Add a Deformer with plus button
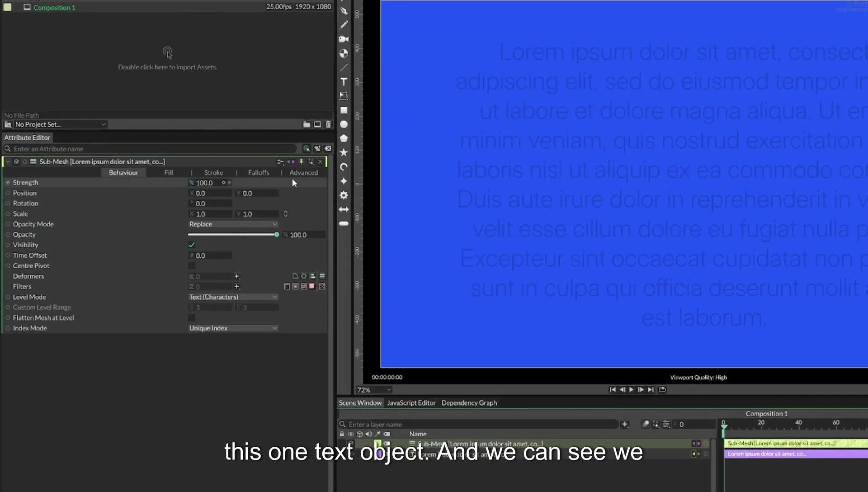The image size is (868, 492). click(x=236, y=276)
